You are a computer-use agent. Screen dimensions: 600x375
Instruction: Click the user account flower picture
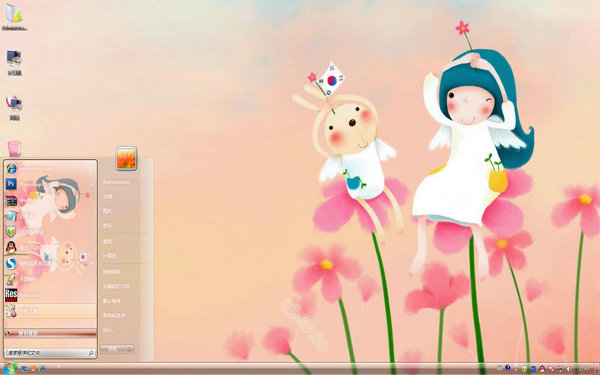[126, 158]
